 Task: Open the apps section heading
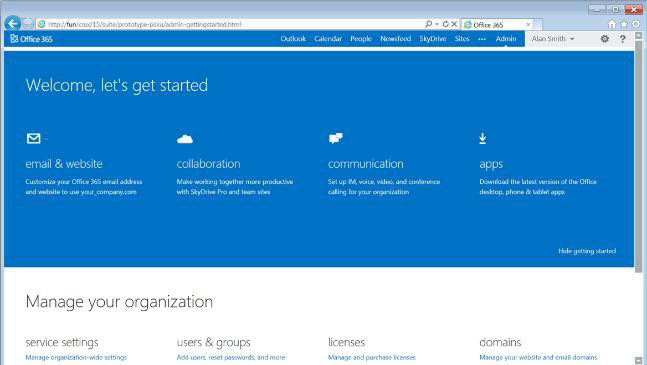coord(491,164)
